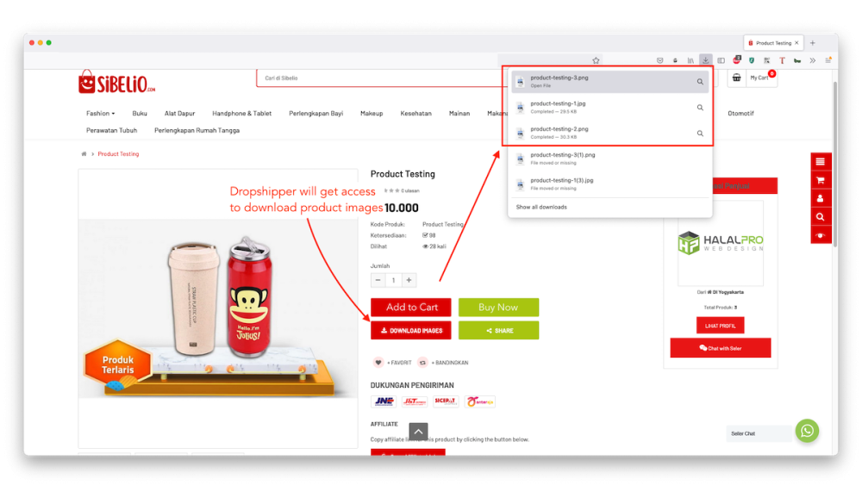862x504 pixels.
Task: Toggle the Bandingkan compare option
Action: pyautogui.click(x=422, y=363)
